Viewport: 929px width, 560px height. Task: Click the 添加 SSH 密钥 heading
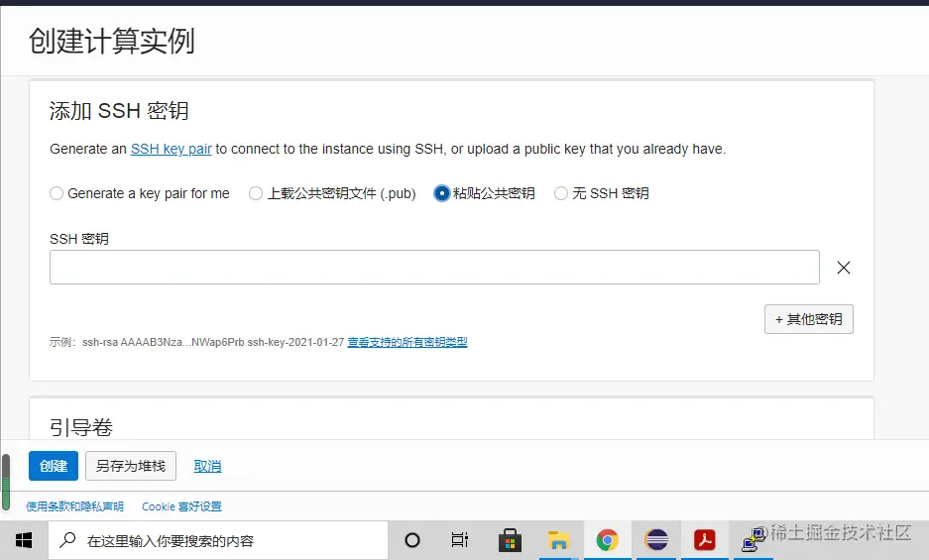(119, 111)
